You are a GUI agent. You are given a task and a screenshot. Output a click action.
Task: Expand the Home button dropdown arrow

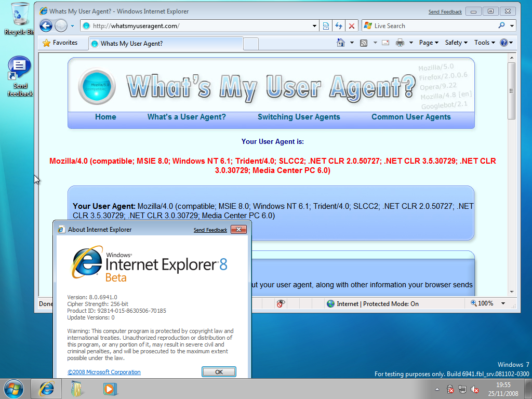pyautogui.click(x=352, y=43)
